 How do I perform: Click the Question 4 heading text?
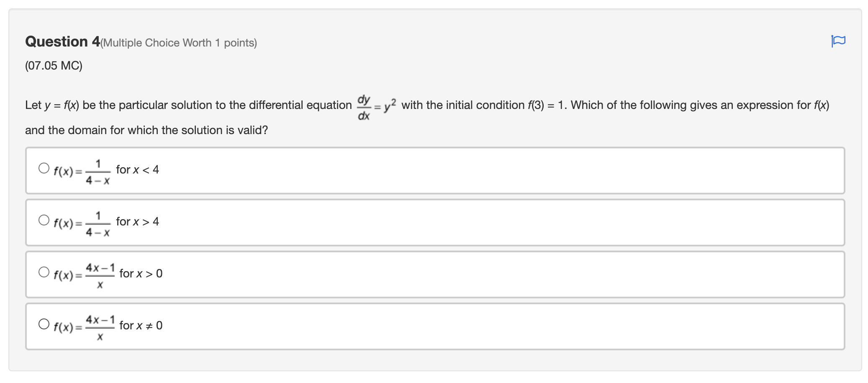click(61, 41)
